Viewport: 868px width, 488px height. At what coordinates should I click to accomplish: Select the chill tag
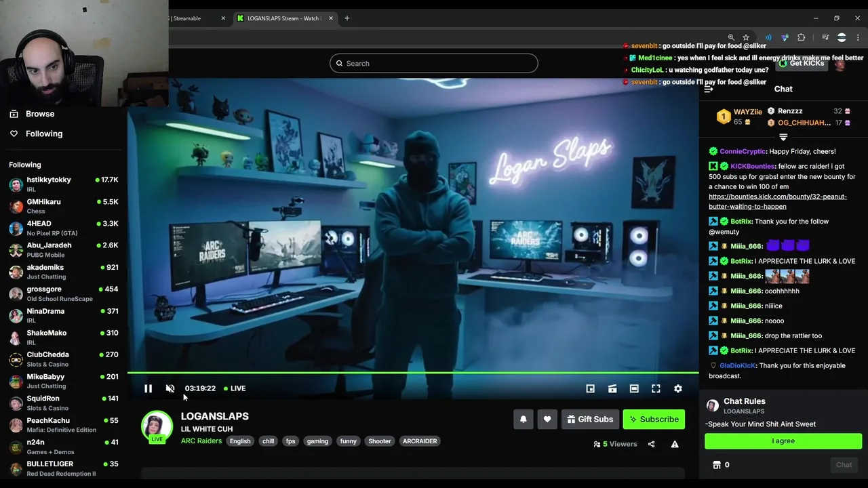(269, 441)
